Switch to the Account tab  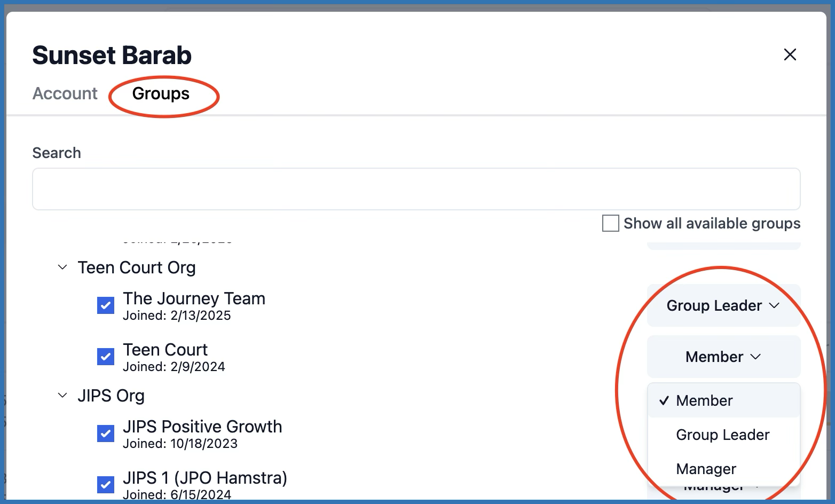(x=65, y=93)
